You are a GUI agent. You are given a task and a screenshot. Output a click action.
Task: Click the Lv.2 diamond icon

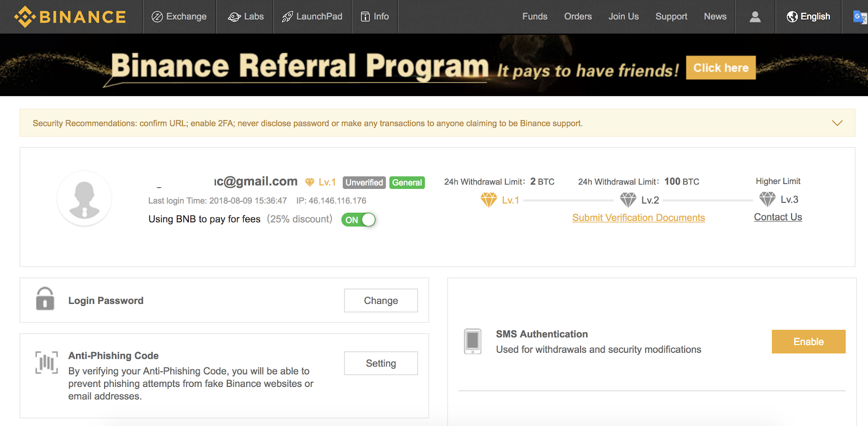tap(628, 200)
